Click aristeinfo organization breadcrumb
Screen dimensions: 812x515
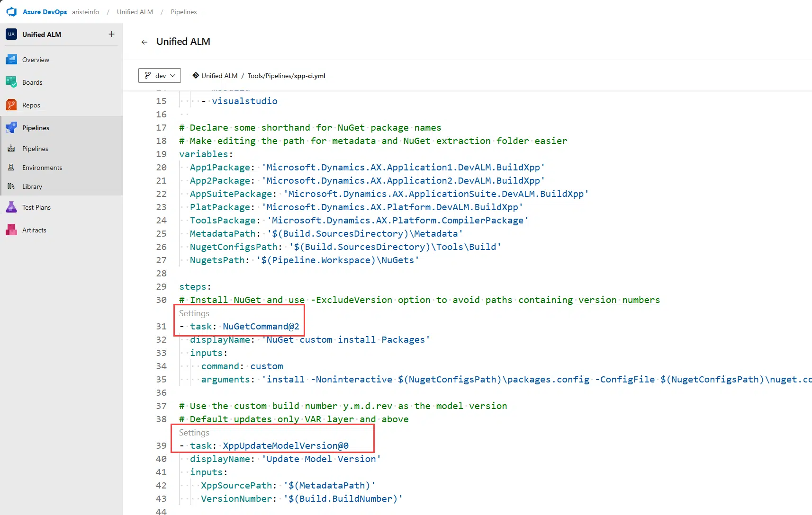[85, 12]
